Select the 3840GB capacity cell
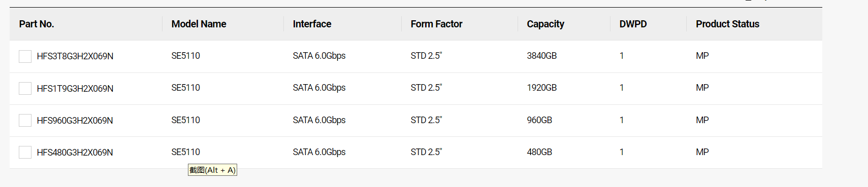868x187 pixels. [542, 56]
